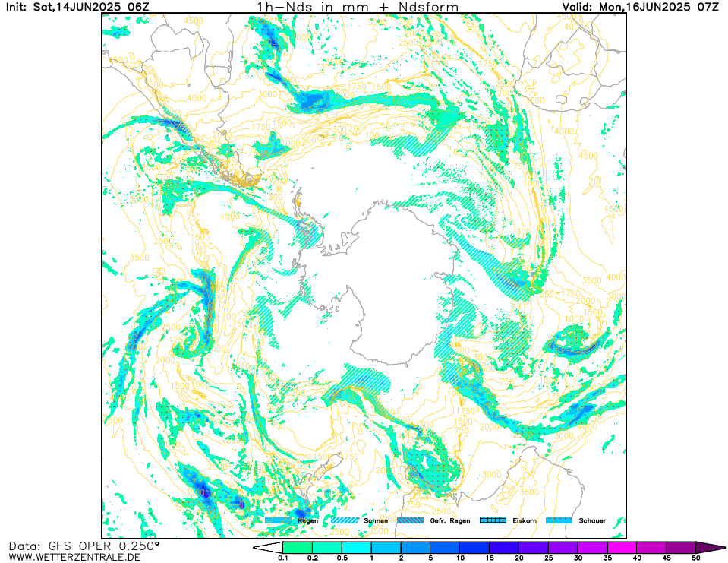Screen dimensions: 728x563
Task: Click the '0.5' scale value label
Action: click(342, 558)
